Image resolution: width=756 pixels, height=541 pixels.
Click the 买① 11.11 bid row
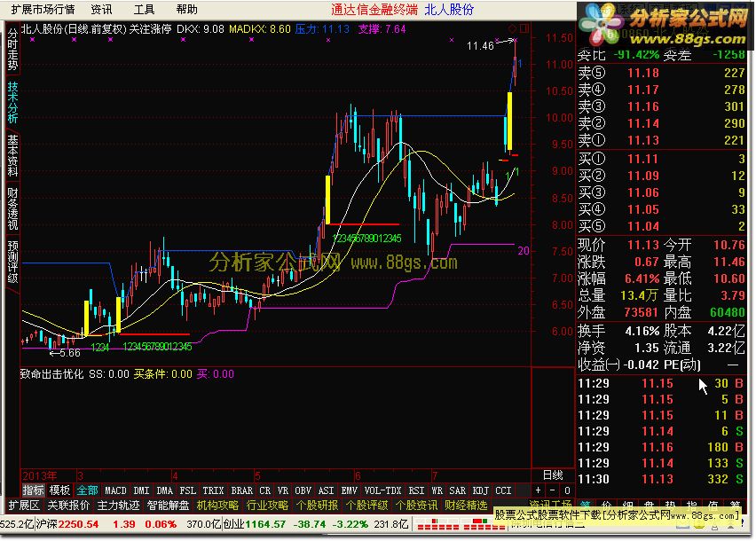point(661,159)
